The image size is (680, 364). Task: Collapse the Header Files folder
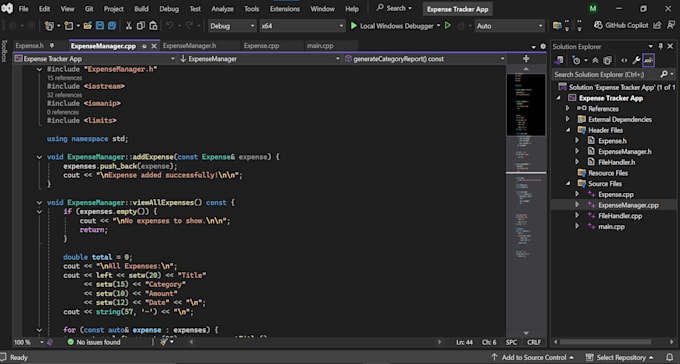coord(568,130)
